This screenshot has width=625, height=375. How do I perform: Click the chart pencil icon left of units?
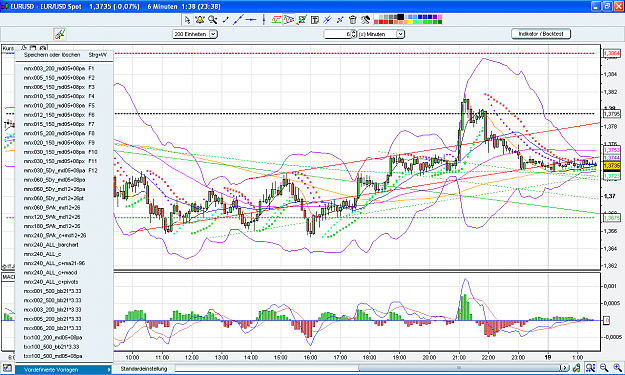pos(60,34)
